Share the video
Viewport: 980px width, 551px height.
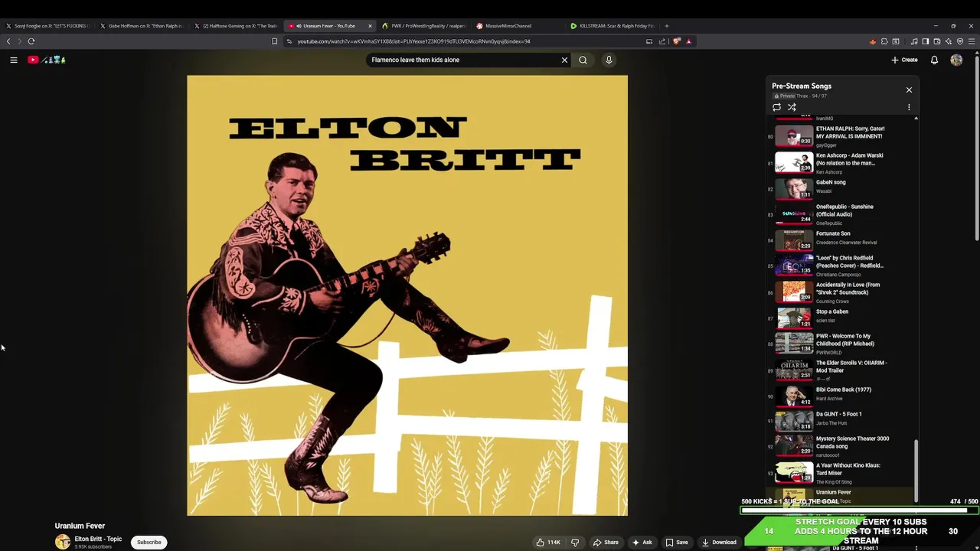click(x=606, y=542)
